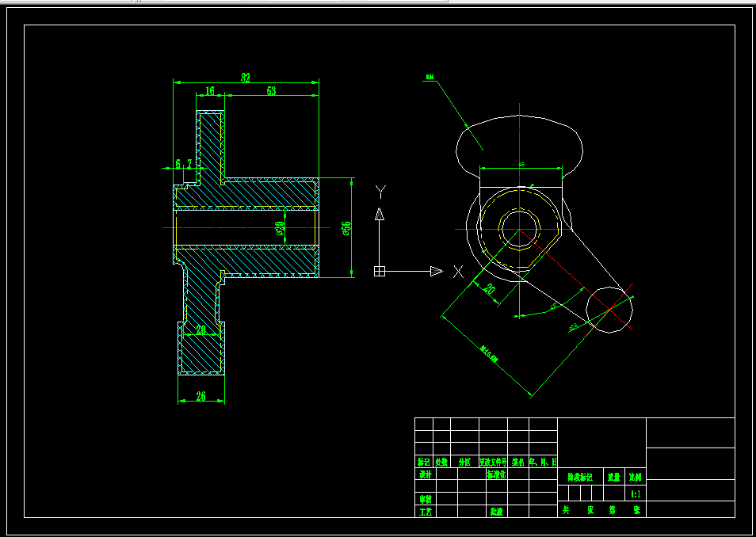Select the 1:1 scale value
This screenshot has width=756, height=537.
pyautogui.click(x=636, y=494)
